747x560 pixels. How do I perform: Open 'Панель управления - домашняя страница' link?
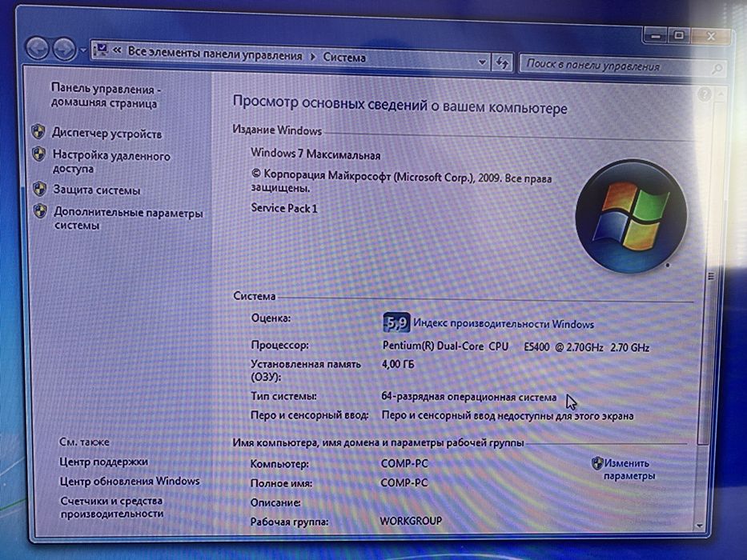106,96
